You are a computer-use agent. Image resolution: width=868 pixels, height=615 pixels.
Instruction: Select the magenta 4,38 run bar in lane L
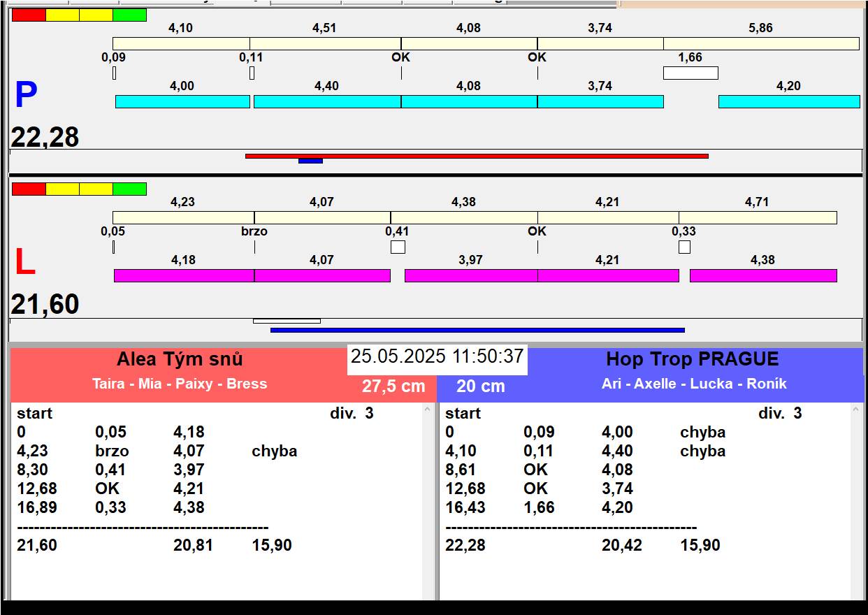763,275
